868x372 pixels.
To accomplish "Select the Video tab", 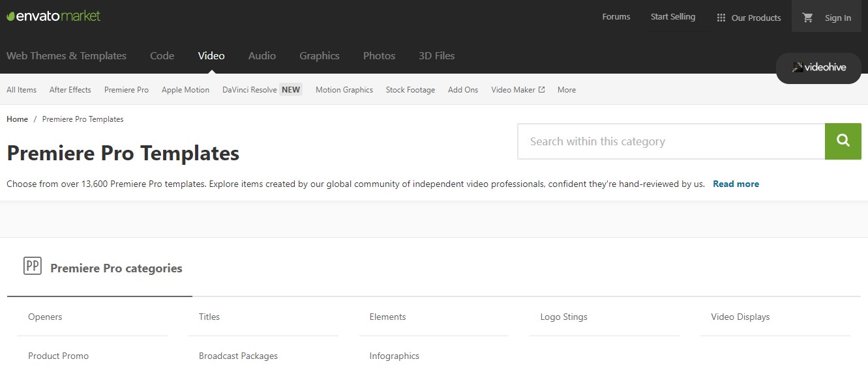I will (211, 56).
